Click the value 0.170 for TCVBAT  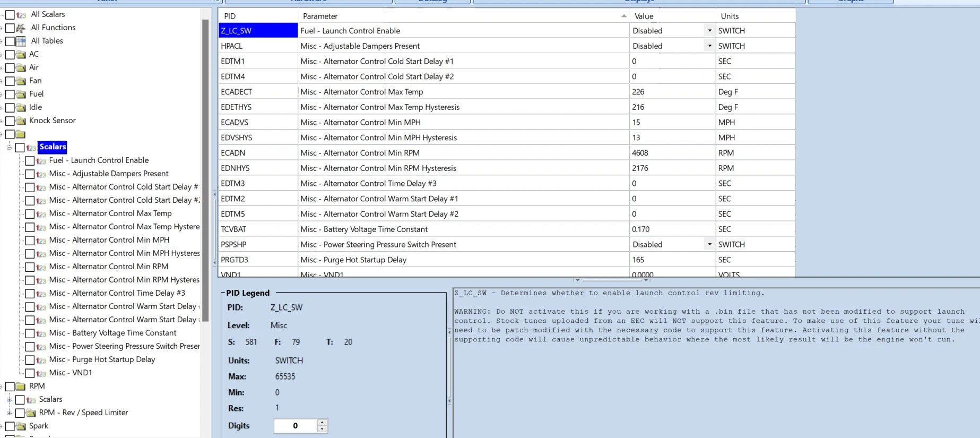(672, 229)
